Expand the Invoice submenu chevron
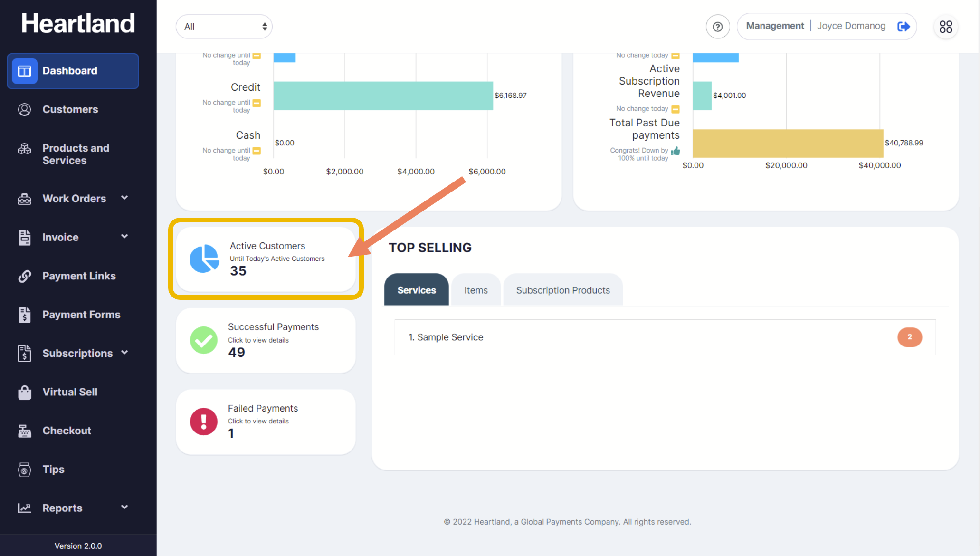Image resolution: width=980 pixels, height=556 pixels. 124,236
